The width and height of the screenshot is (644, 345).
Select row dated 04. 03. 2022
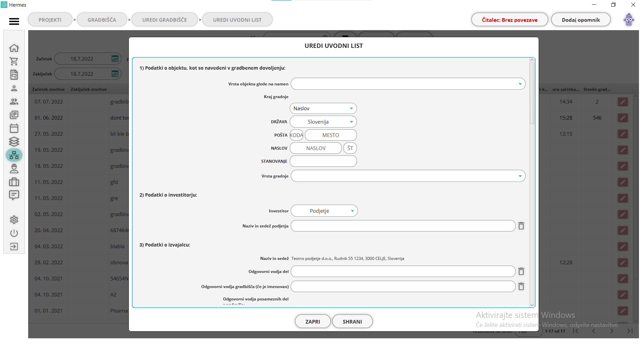[x=49, y=246]
